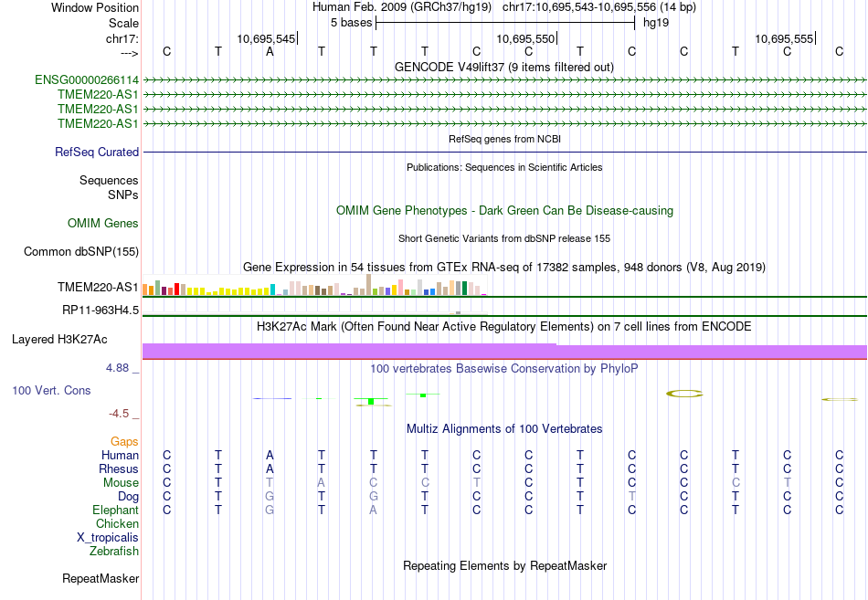Click the ENSG00000266114 transcript arrow line
The height and width of the screenshot is (600, 868).
[x=504, y=80]
